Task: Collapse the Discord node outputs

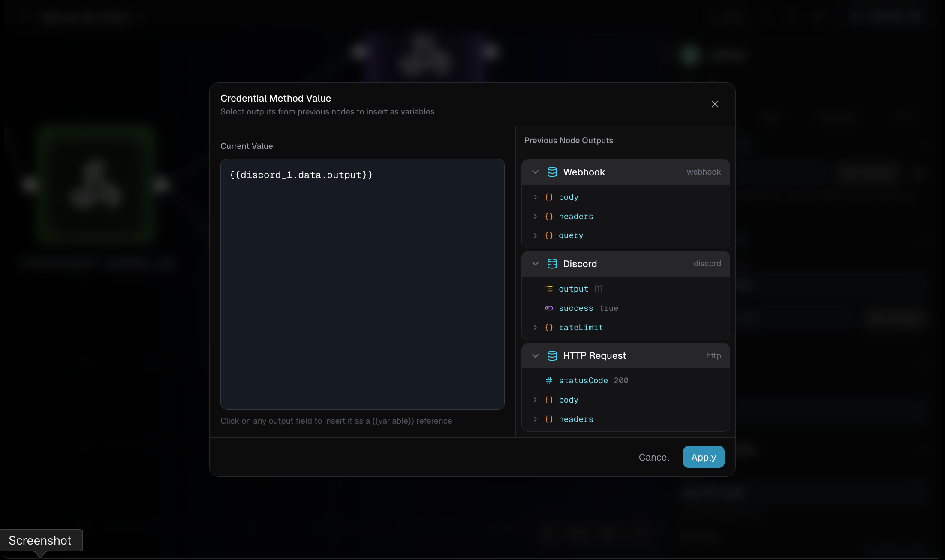Action: pos(535,264)
